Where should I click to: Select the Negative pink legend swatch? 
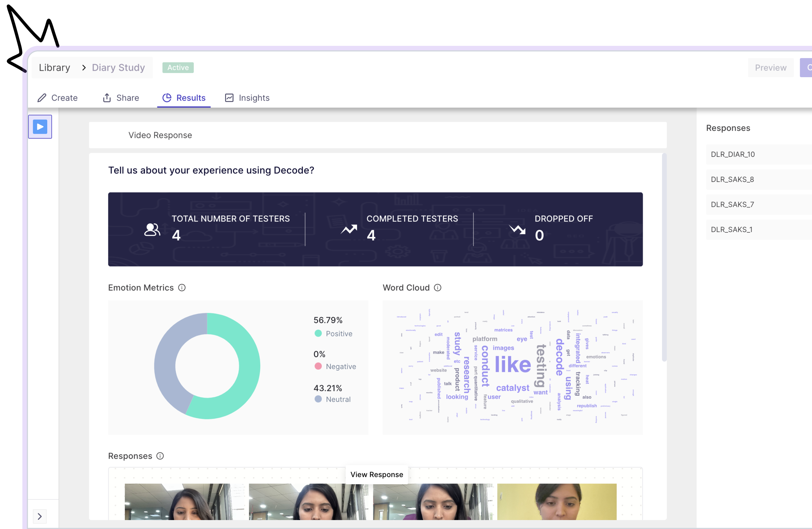[x=318, y=366]
